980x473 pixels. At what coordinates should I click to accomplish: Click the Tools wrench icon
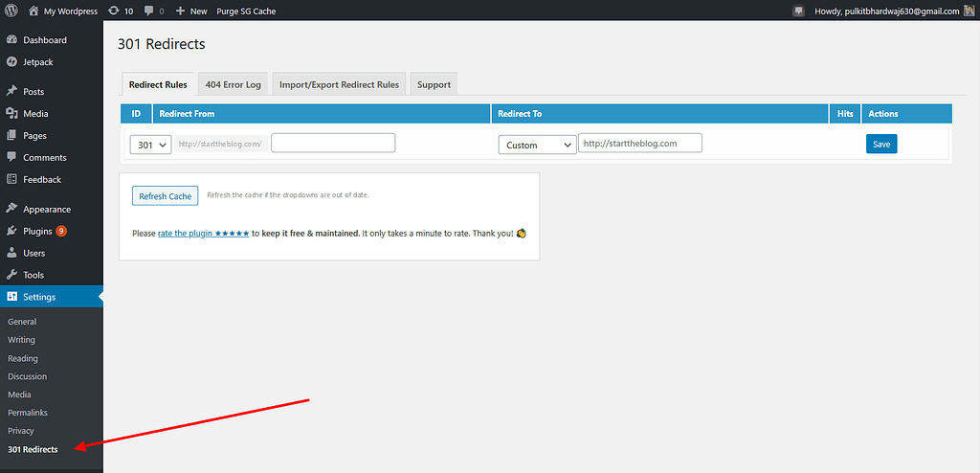[x=11, y=275]
